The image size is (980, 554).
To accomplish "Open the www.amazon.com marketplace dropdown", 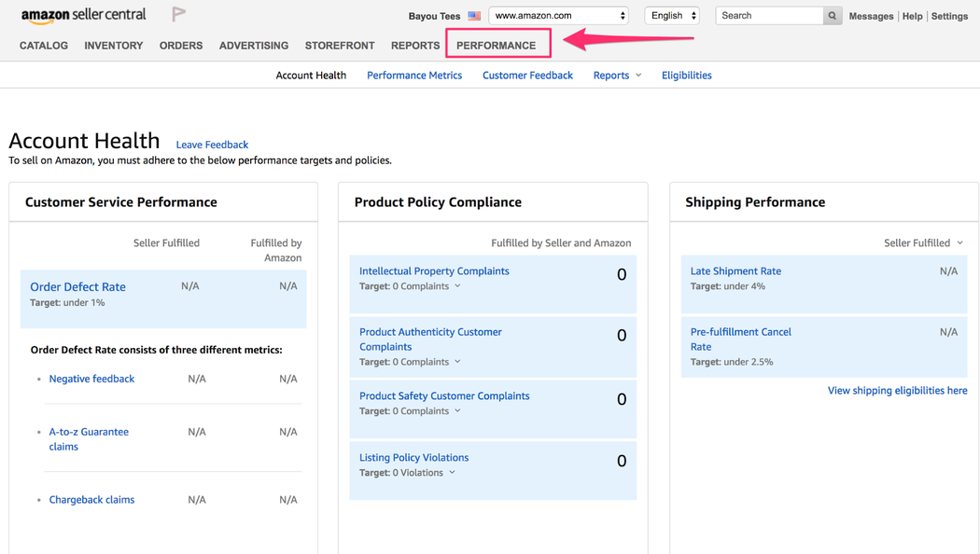I will [x=557, y=15].
